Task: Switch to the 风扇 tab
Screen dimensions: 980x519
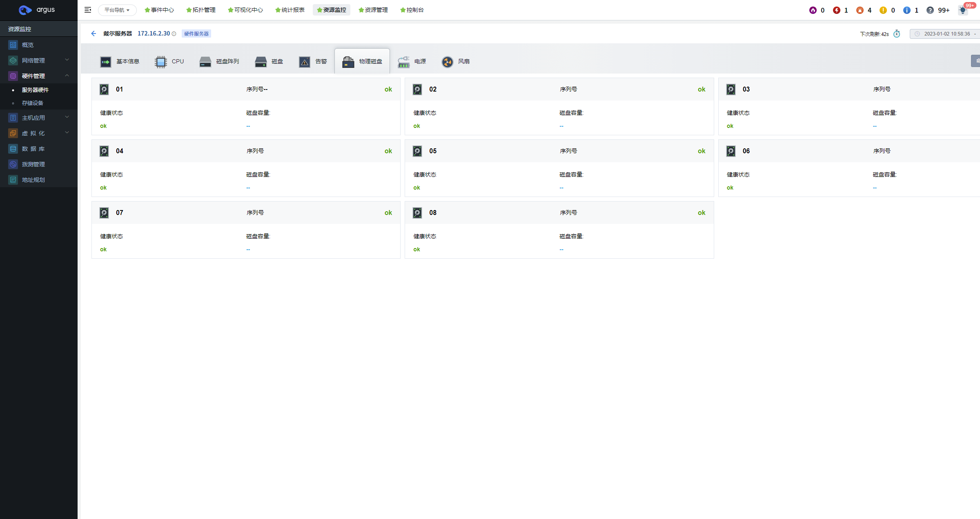Action: (456, 62)
